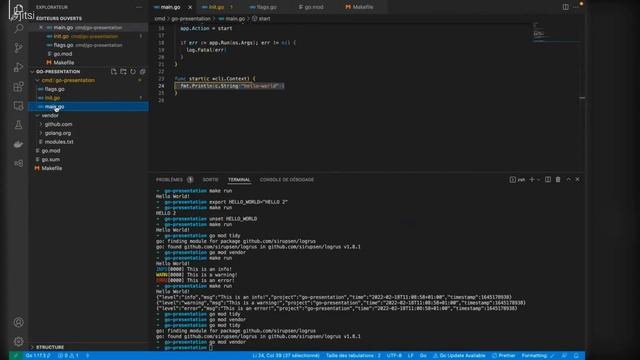Open terminal launch profile dropdown arrow

(538, 180)
